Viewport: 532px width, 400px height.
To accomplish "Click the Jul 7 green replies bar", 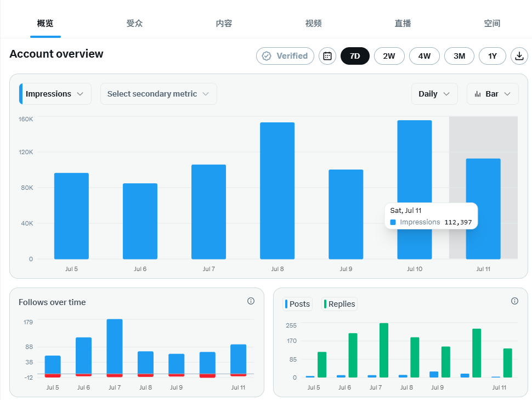I will 384,350.
